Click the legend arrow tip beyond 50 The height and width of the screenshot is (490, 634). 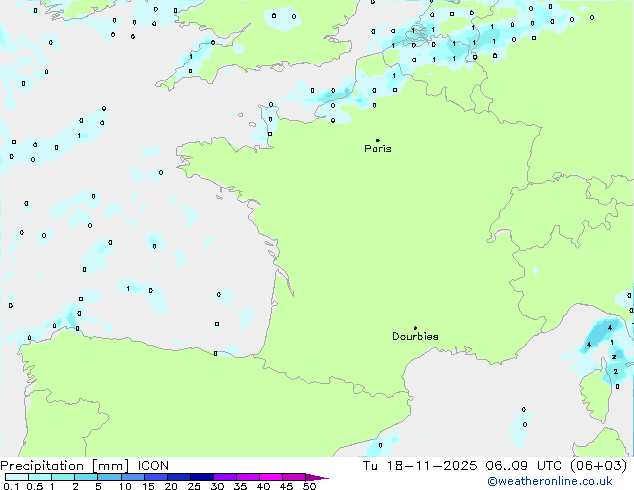point(317,477)
